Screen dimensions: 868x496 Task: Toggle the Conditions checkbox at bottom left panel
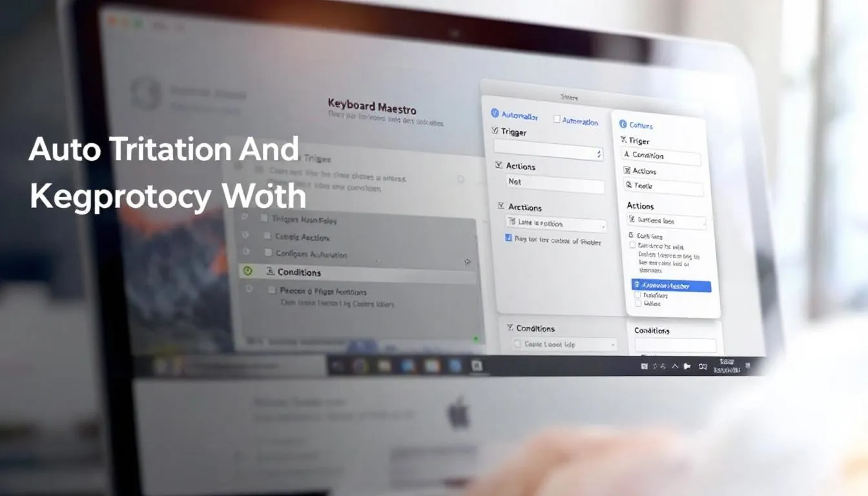[510, 328]
